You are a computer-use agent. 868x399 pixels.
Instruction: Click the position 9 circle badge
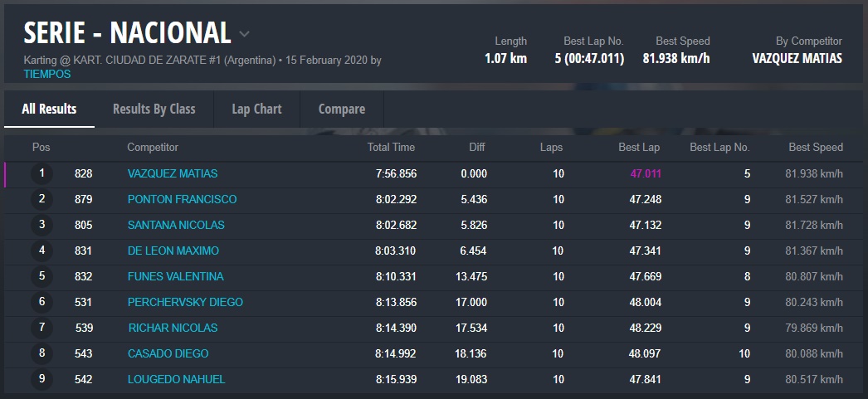[41, 379]
